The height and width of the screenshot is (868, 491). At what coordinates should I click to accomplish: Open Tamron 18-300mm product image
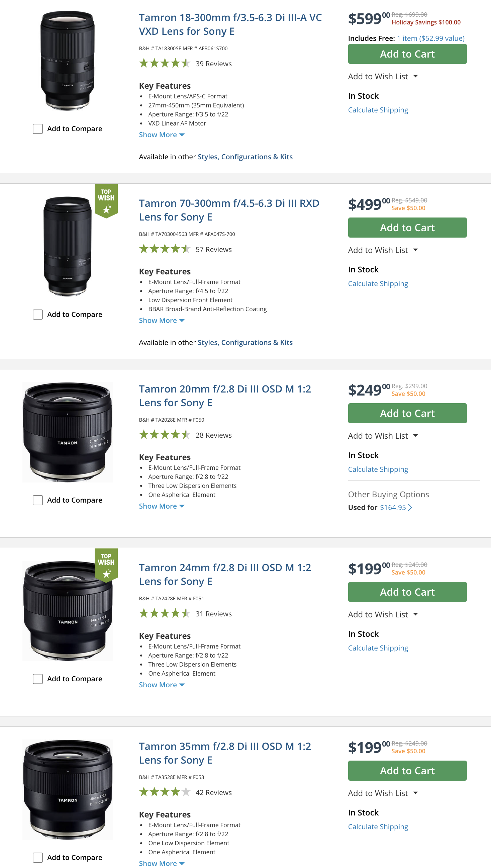(68, 61)
